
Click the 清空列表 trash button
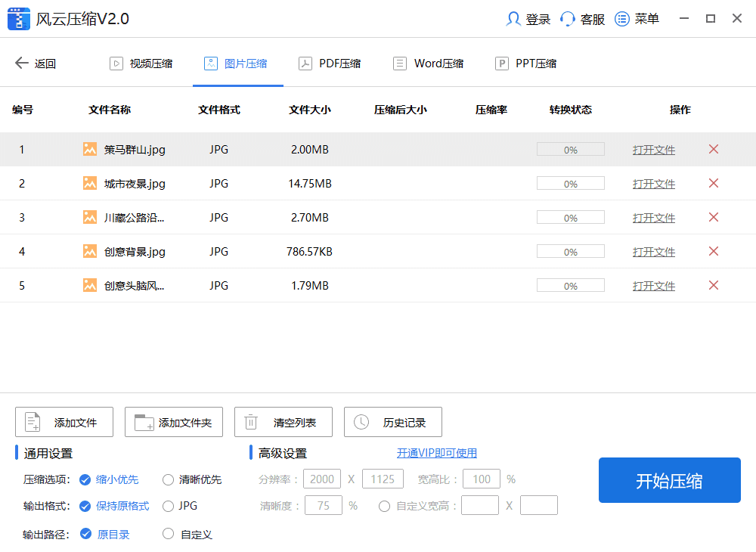[x=283, y=422]
